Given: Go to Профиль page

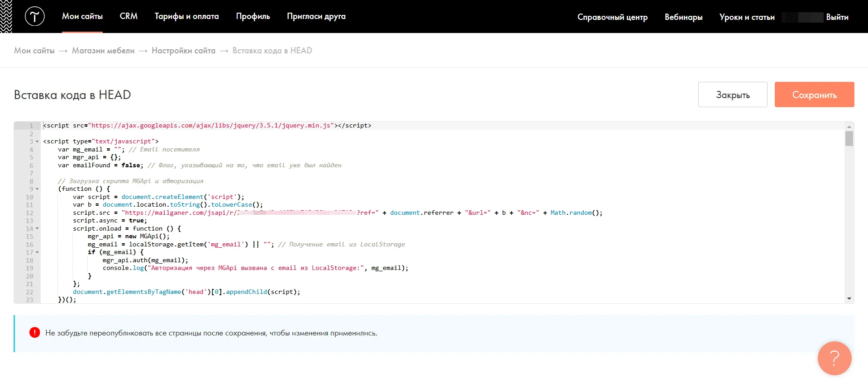Looking at the screenshot, I should coord(253,16).
